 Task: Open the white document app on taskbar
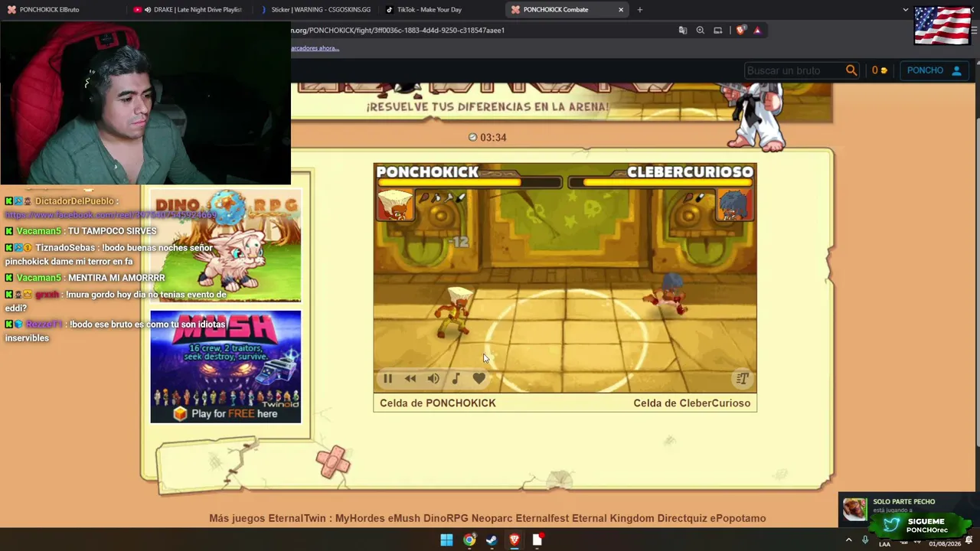pyautogui.click(x=537, y=540)
